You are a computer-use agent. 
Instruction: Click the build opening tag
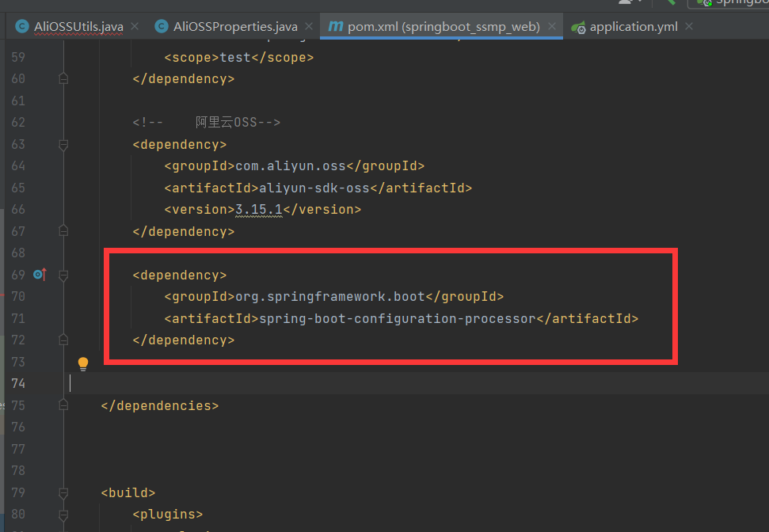(x=128, y=492)
